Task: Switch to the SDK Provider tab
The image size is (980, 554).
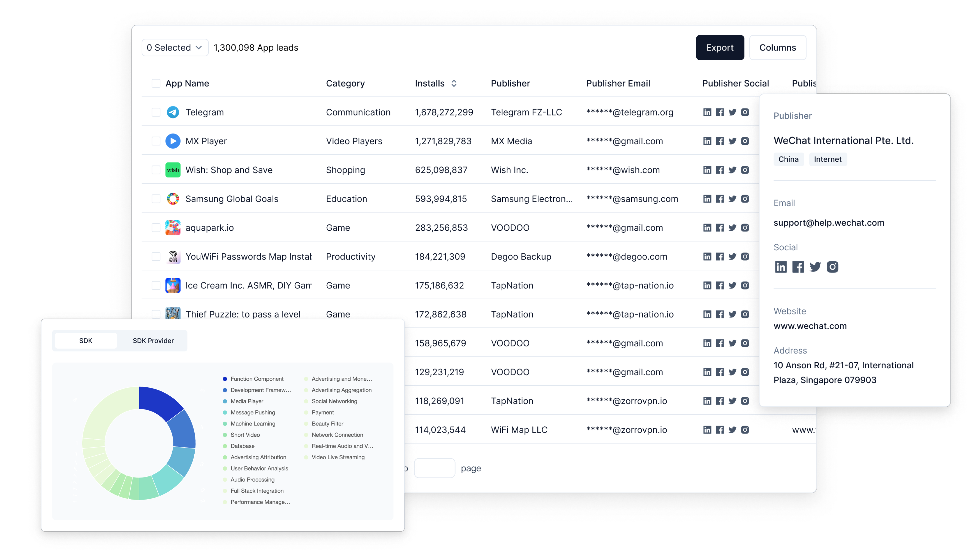Action: tap(153, 341)
